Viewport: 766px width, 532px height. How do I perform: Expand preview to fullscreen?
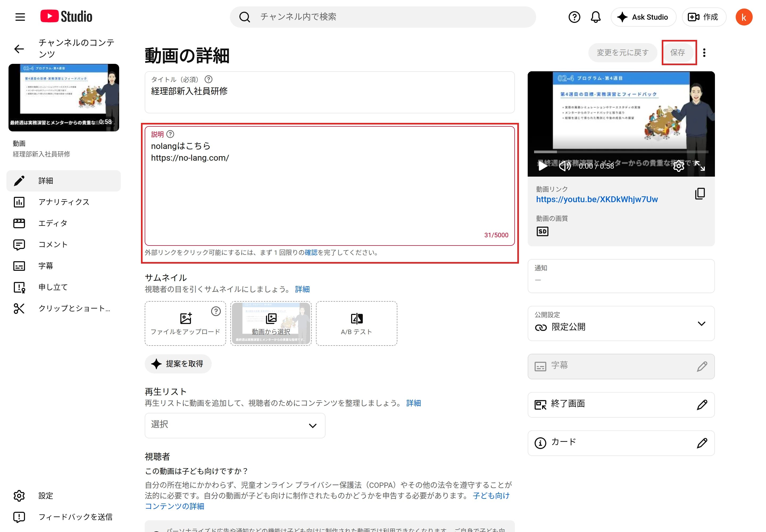pos(700,166)
